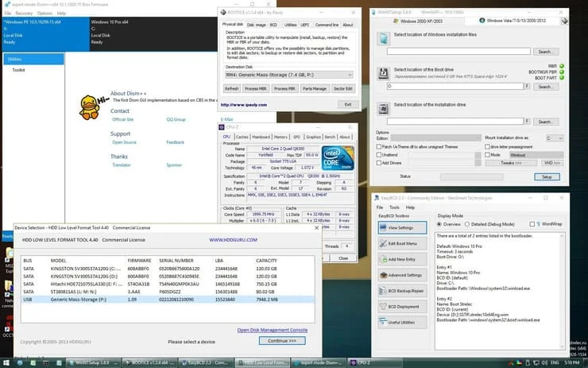Click the Windows installation files icon in WinNTSetup
Image resolution: width=588 pixels, height=368 pixels.
click(383, 39)
